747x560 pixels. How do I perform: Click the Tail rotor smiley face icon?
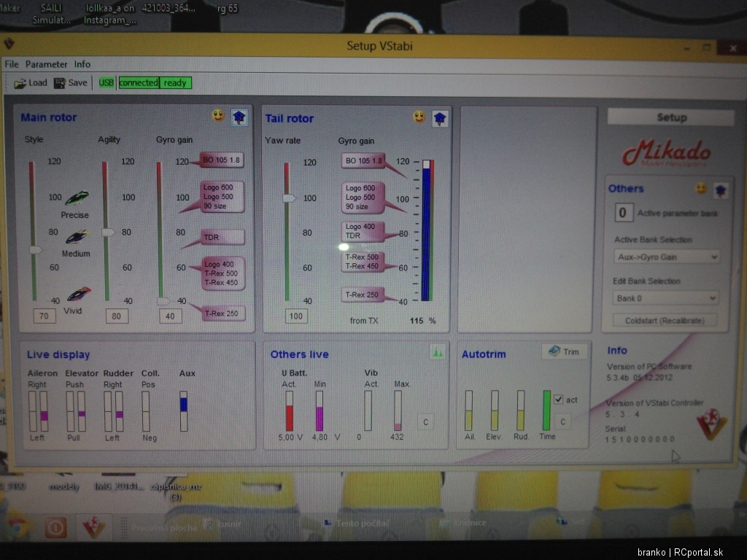coord(419,117)
